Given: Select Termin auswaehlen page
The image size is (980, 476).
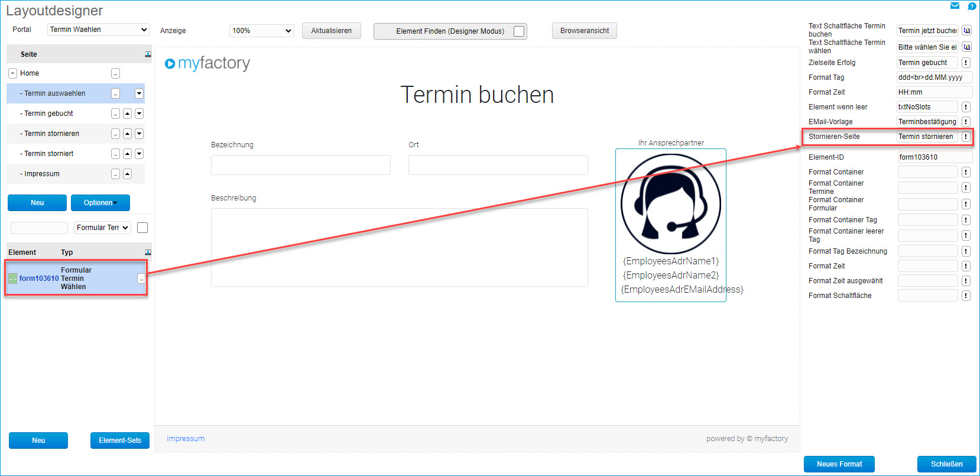Looking at the screenshot, I should point(55,93).
